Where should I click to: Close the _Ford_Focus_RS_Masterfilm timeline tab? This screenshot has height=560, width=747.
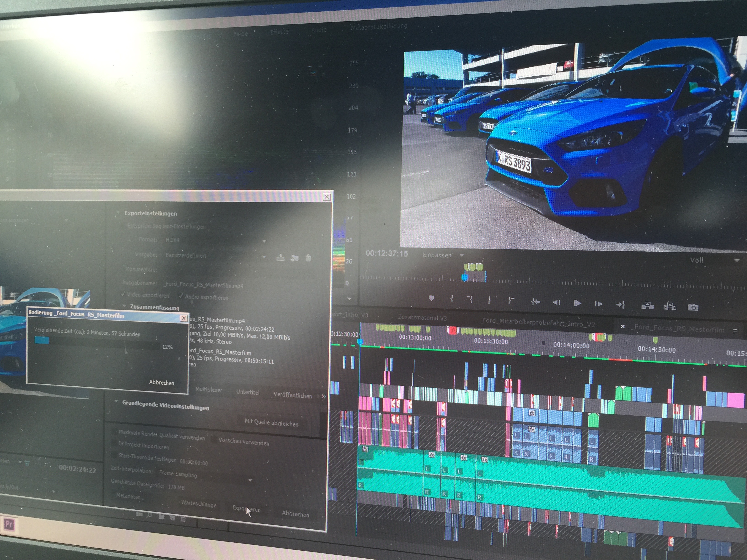pyautogui.click(x=623, y=326)
